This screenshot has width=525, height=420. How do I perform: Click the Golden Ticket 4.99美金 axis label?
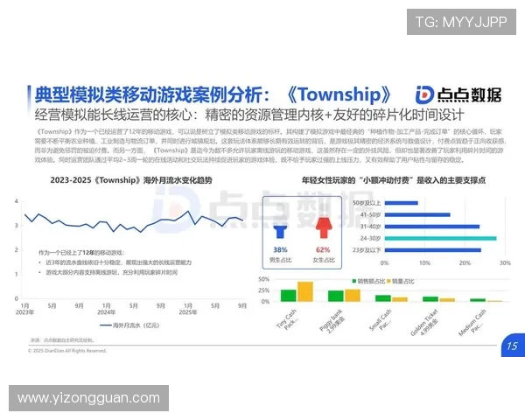tap(426, 324)
